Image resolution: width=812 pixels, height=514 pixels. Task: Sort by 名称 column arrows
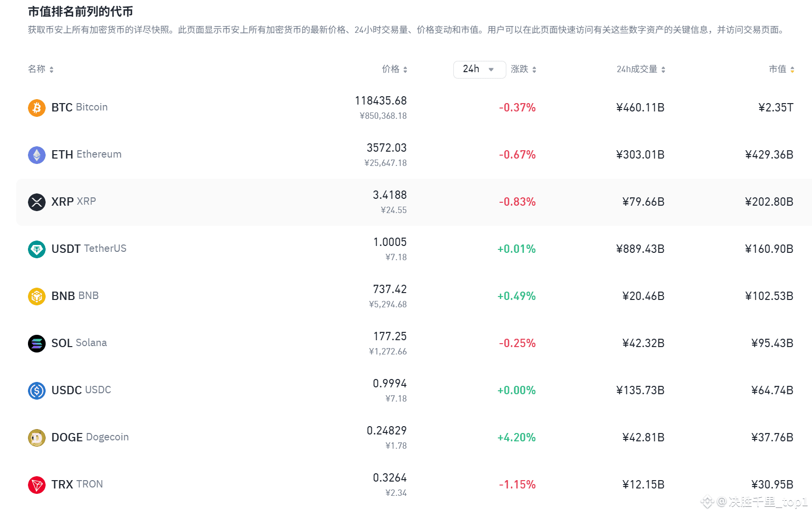click(x=52, y=70)
